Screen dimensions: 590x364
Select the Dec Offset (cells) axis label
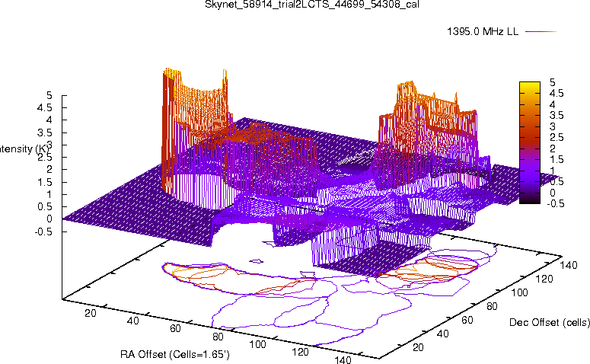coord(550,322)
